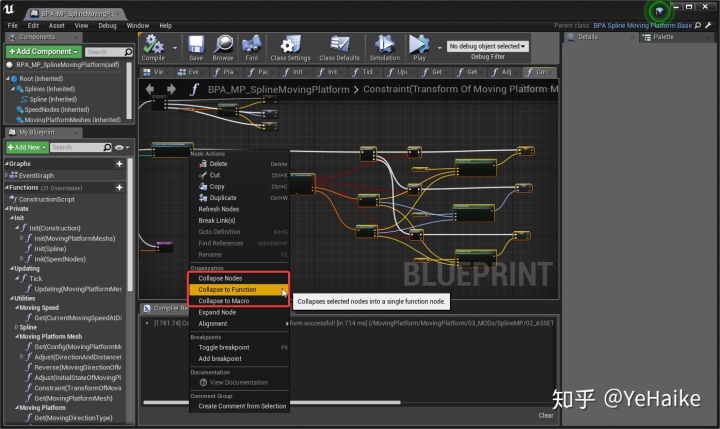
Task: Choose Collapse to Macro
Action: (x=239, y=301)
